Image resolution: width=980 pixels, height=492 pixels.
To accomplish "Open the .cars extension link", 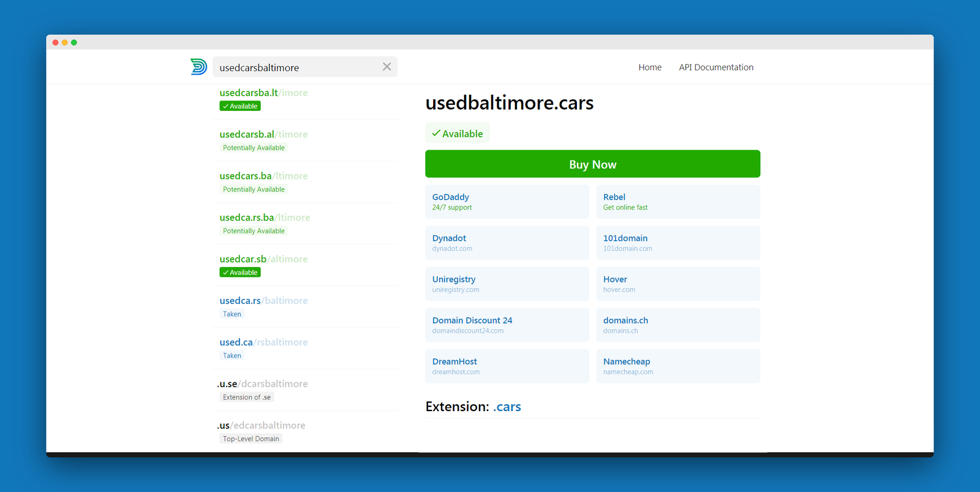I will [507, 407].
